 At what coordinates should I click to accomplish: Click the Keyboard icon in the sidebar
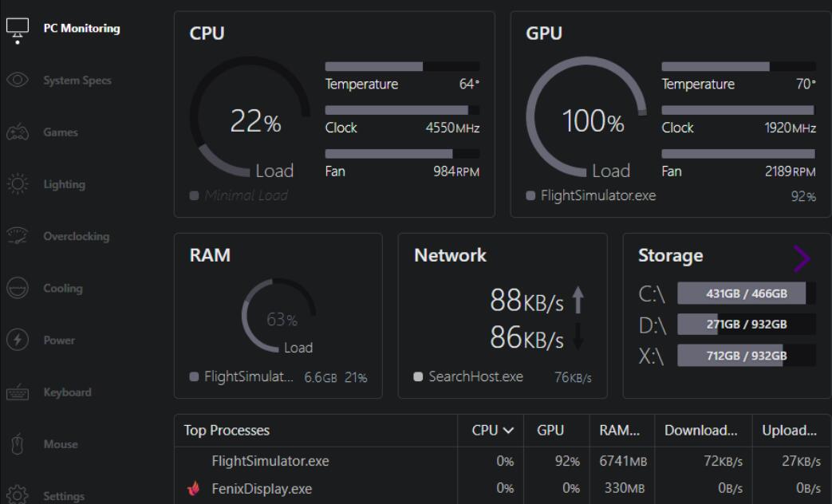tap(18, 392)
